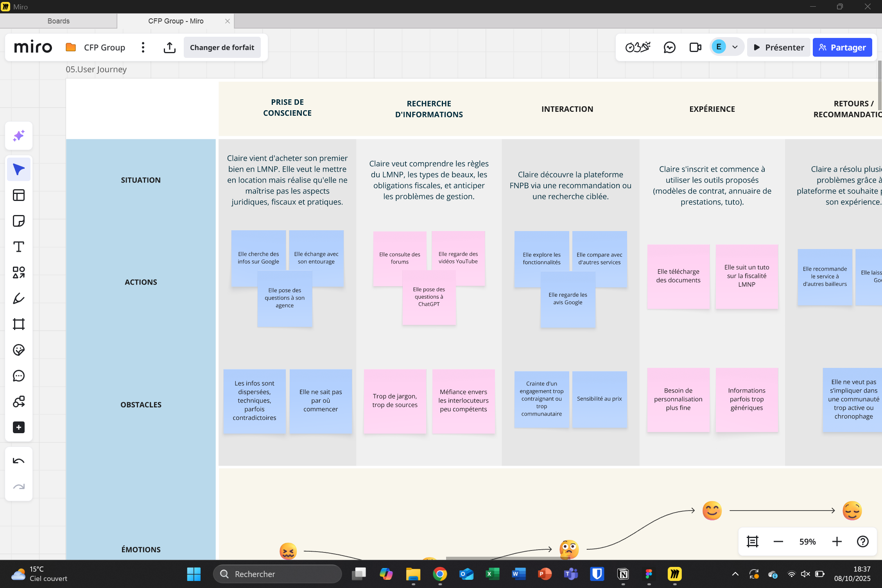Open the comment tool
882x588 pixels.
point(19,376)
